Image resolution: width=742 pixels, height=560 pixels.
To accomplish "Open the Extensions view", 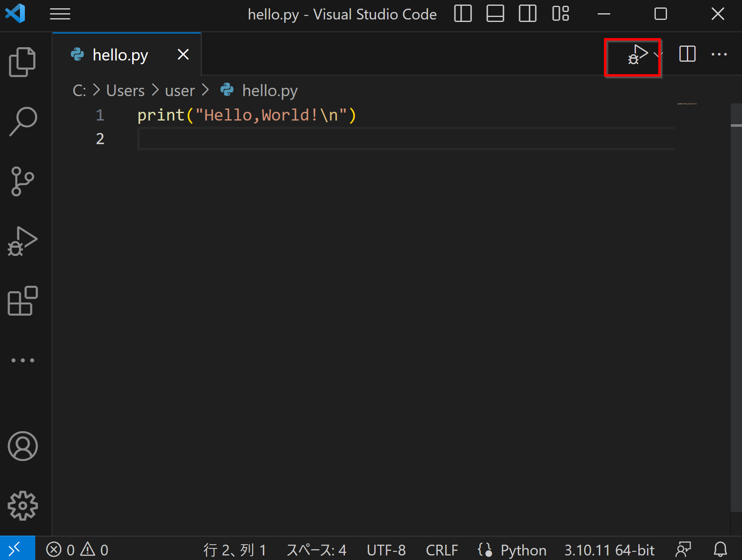I will coord(23,301).
